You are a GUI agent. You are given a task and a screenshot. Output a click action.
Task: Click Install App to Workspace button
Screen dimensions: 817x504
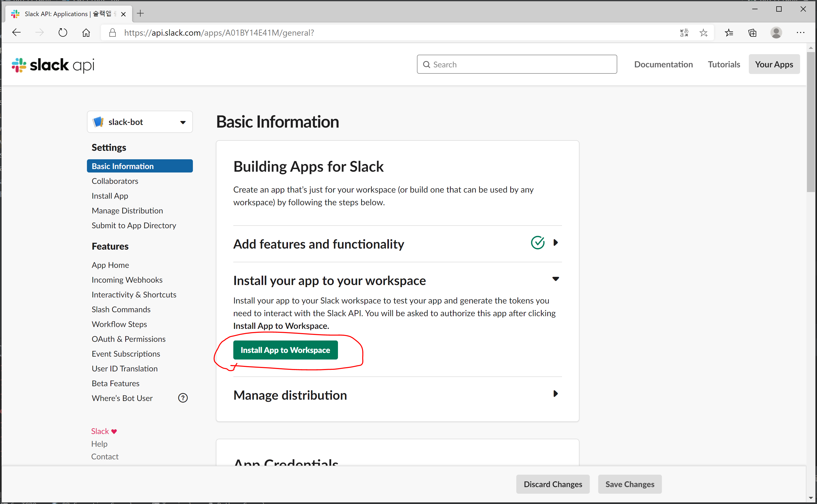coord(285,350)
